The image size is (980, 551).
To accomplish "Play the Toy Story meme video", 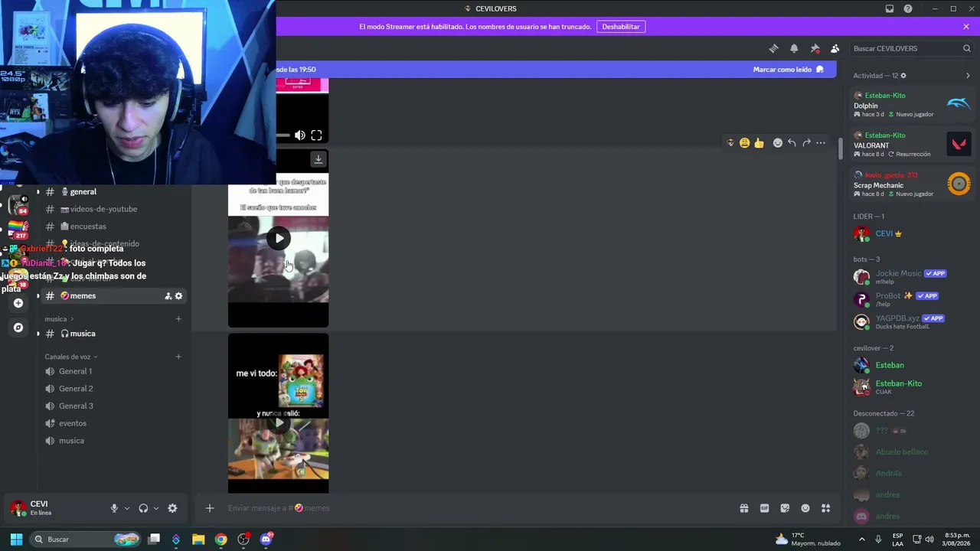I will pos(279,422).
